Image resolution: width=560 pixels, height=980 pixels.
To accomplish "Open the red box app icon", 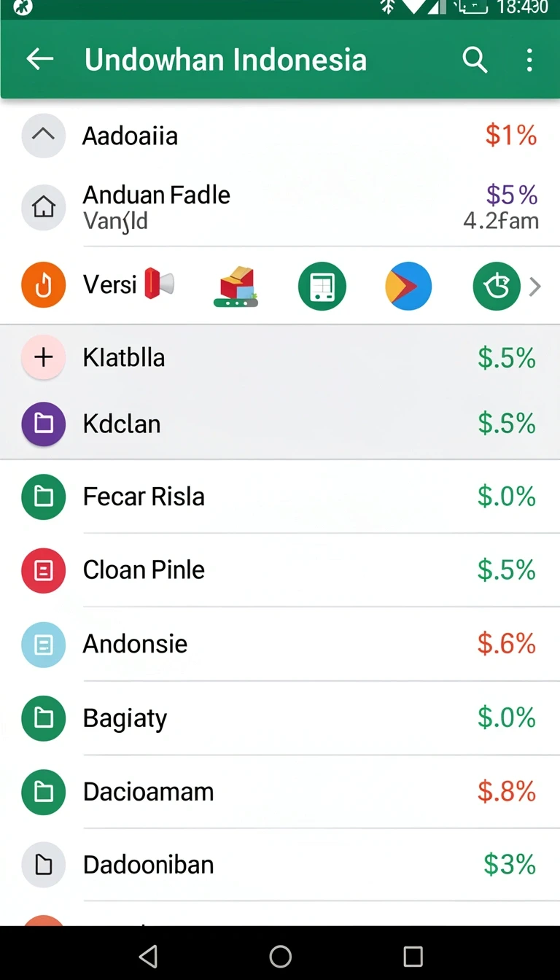I will tap(236, 286).
